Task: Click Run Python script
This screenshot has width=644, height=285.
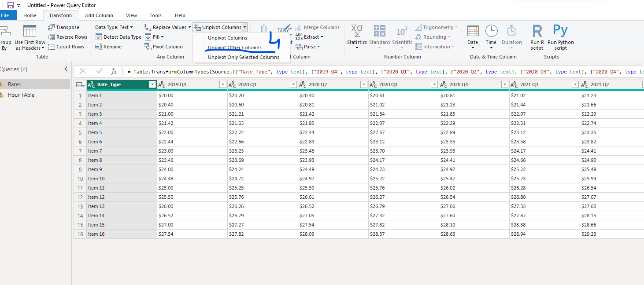Action: coord(561,37)
